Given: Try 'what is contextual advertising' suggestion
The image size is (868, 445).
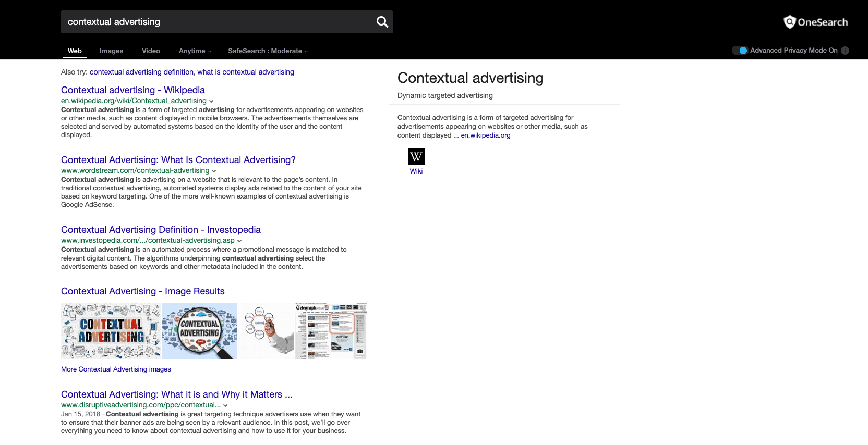Looking at the screenshot, I should [246, 72].
